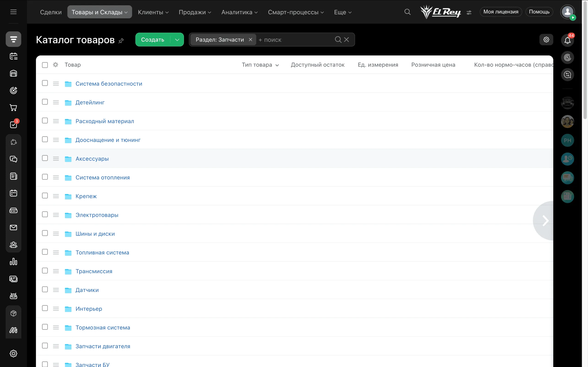Screen dimensions: 588x367
Task: Open the notifications bell with 44 badge
Action: tap(567, 40)
